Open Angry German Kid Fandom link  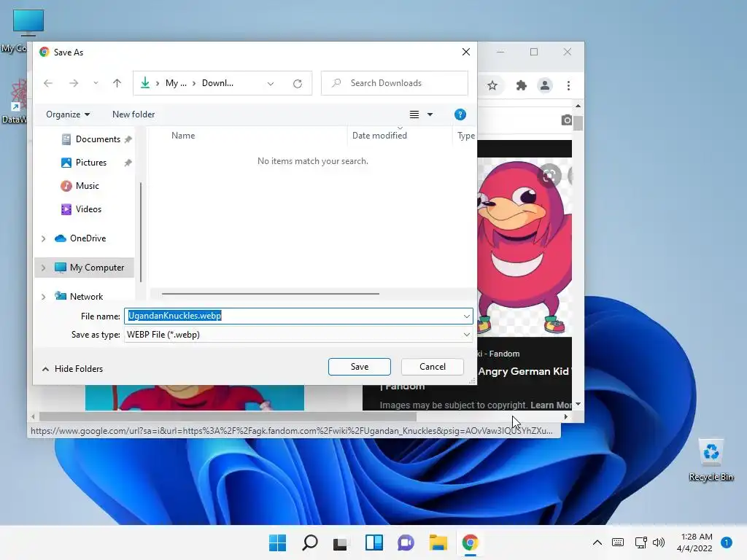pyautogui.click(x=525, y=371)
